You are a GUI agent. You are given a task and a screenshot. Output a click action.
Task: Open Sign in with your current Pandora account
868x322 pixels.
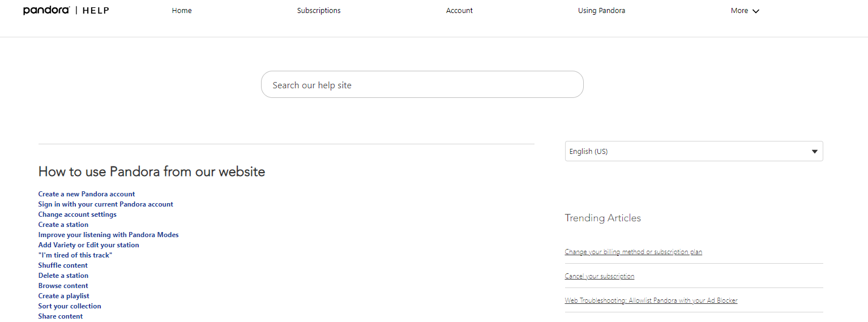click(106, 204)
